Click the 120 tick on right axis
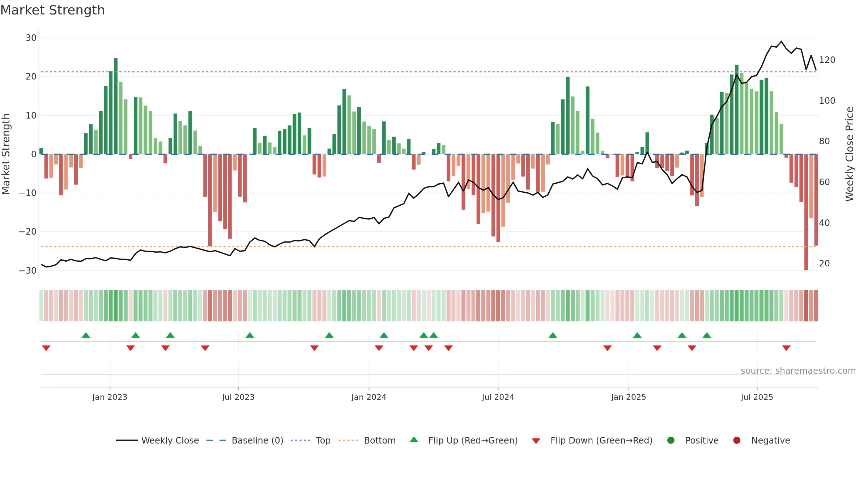This screenshot has height=488, width=868. pos(827,60)
